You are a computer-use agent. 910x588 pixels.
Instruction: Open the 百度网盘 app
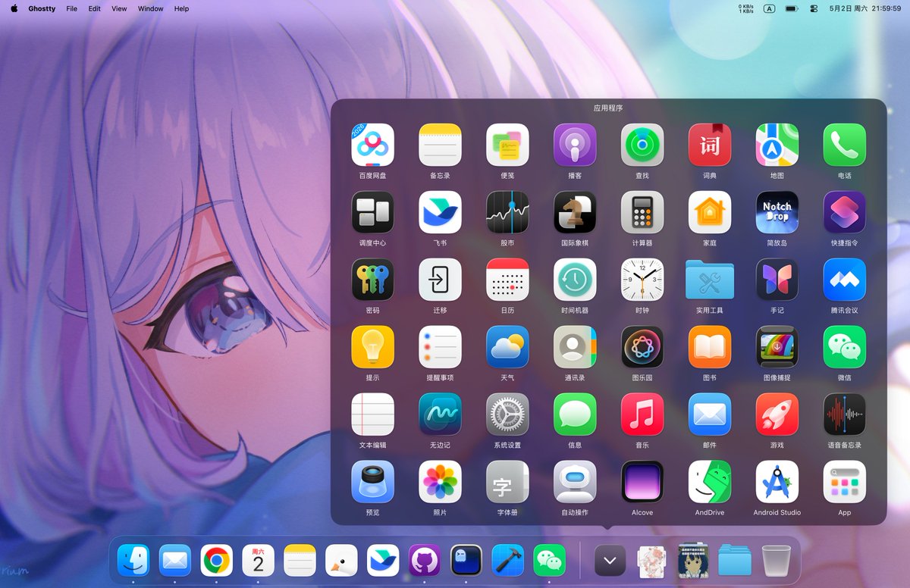pos(372,145)
